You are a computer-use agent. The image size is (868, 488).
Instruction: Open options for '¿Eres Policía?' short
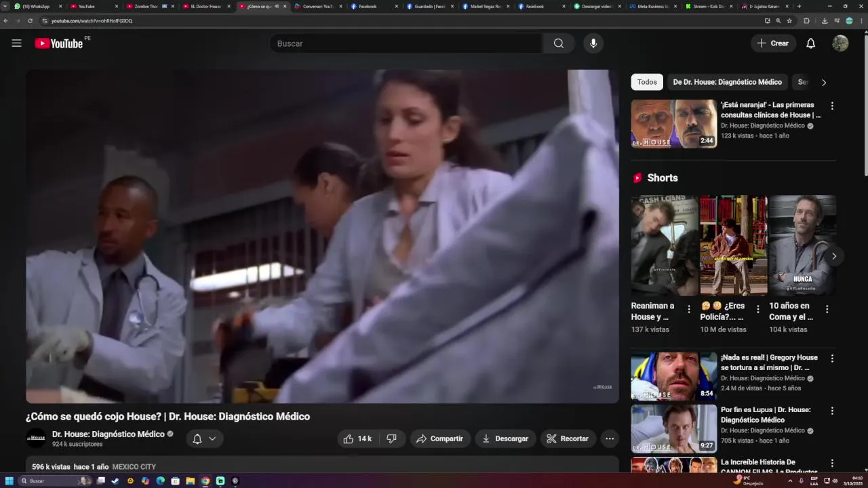(x=758, y=309)
